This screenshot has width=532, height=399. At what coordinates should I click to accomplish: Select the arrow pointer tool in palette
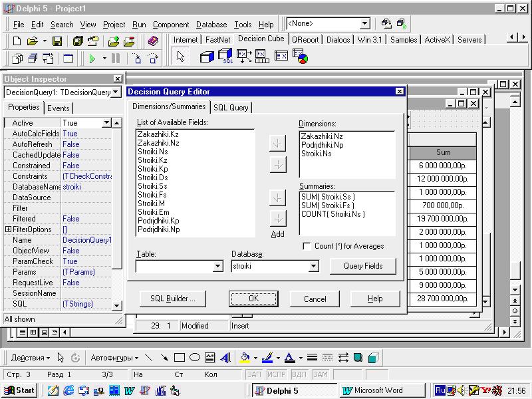click(180, 56)
